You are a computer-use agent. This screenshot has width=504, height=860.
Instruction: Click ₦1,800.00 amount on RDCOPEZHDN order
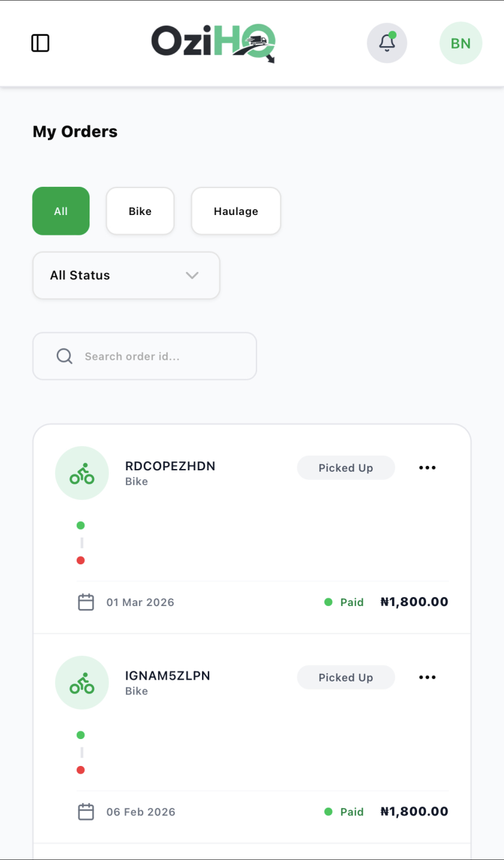[414, 602]
